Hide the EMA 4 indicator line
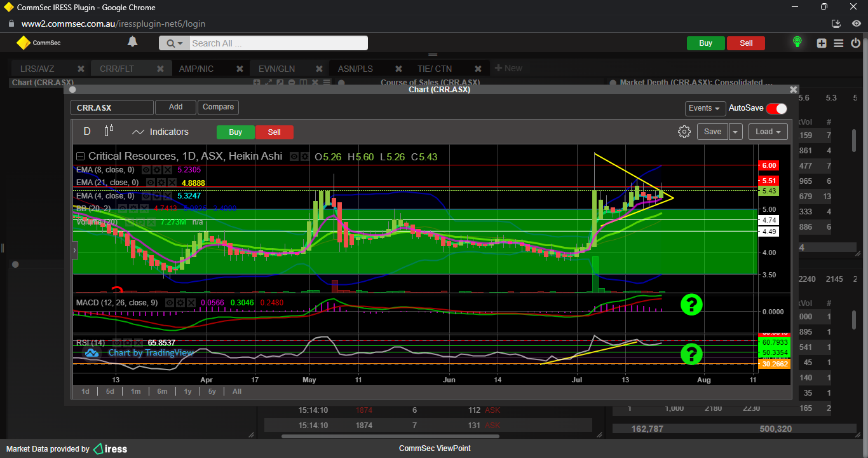868x458 pixels. pyautogui.click(x=146, y=196)
